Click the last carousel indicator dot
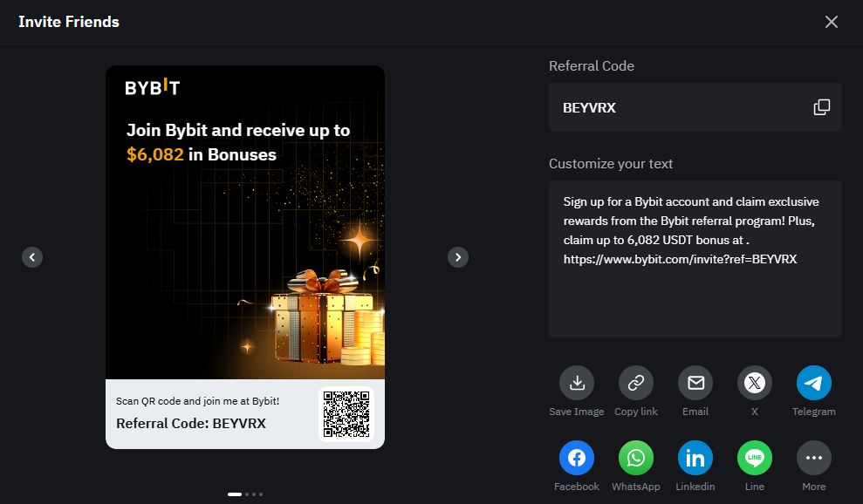Viewport: 863px width, 504px height. point(261,494)
